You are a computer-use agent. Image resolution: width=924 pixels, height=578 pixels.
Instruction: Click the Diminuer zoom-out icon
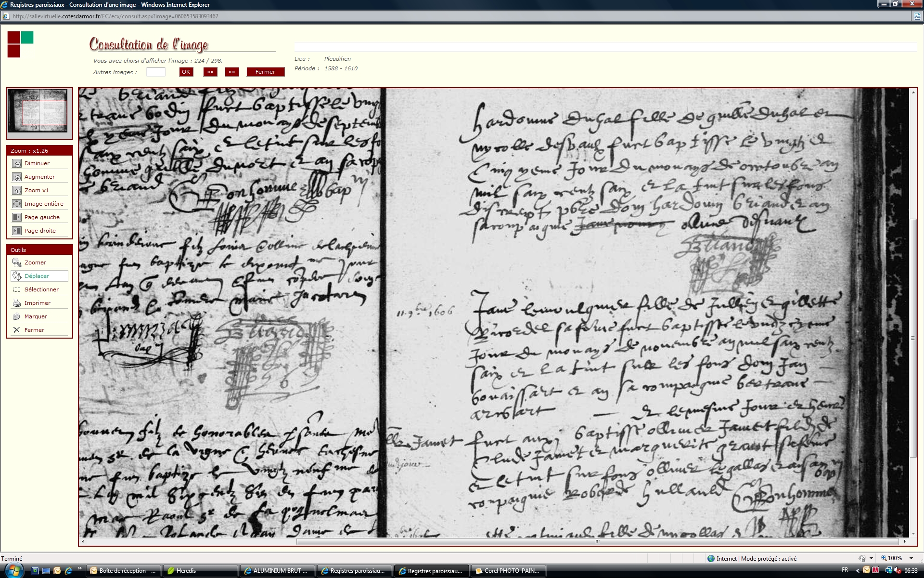click(17, 164)
